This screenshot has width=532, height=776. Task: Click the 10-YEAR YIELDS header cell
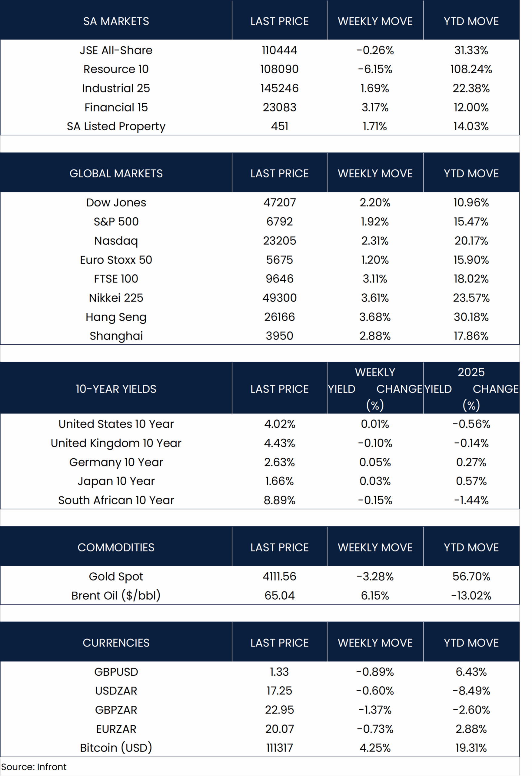pos(116,389)
